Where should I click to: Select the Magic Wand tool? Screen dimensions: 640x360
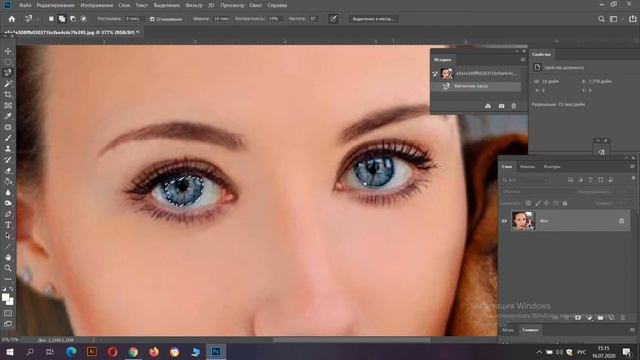8,84
